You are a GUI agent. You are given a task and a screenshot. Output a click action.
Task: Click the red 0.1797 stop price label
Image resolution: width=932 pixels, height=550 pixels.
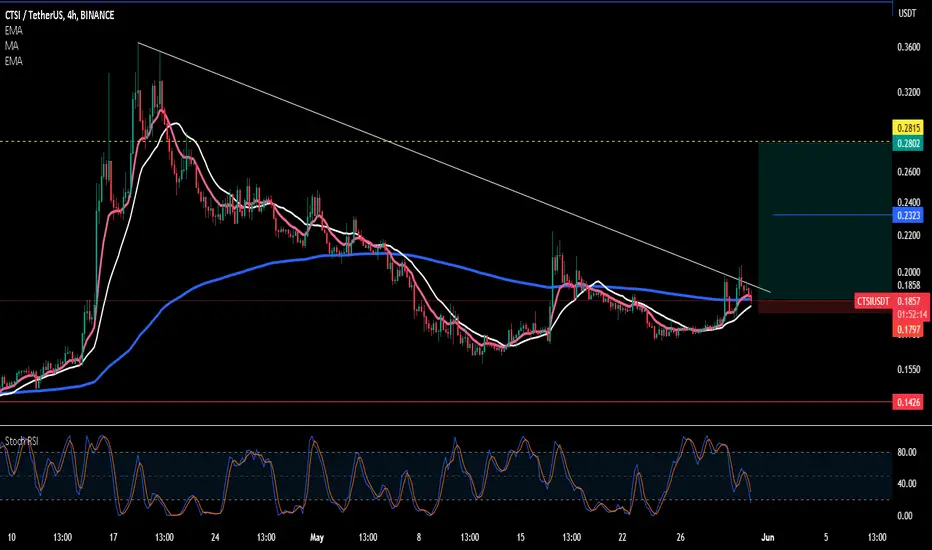coord(908,329)
